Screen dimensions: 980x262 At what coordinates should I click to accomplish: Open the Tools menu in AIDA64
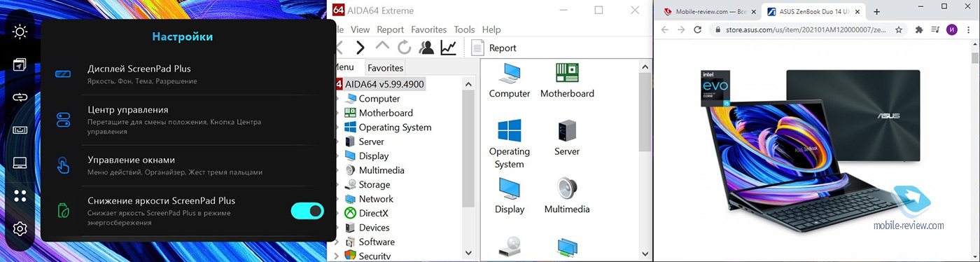[x=464, y=29]
